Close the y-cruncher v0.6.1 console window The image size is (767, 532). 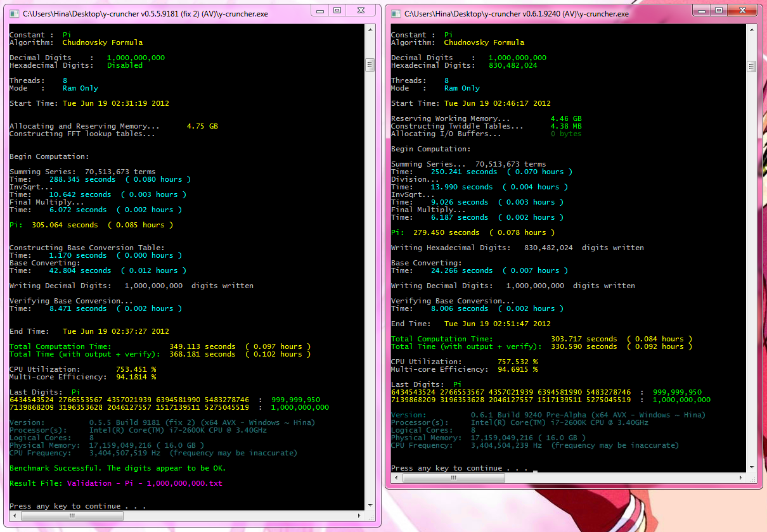743,10
